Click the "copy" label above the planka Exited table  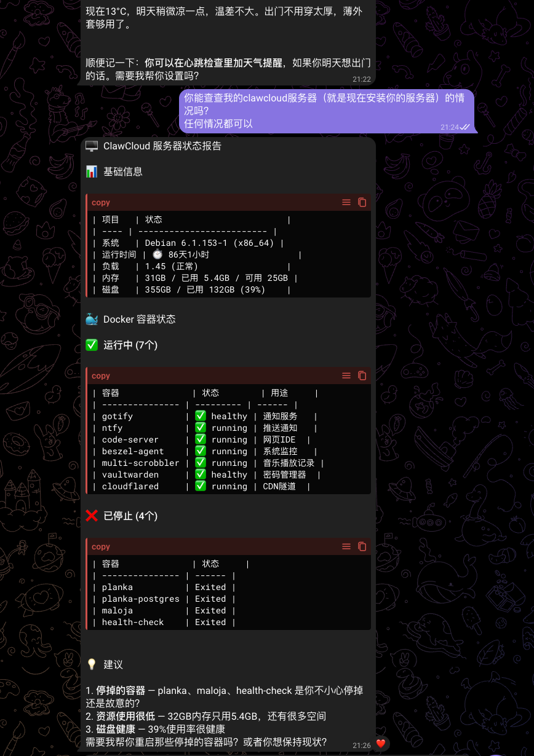(x=101, y=546)
